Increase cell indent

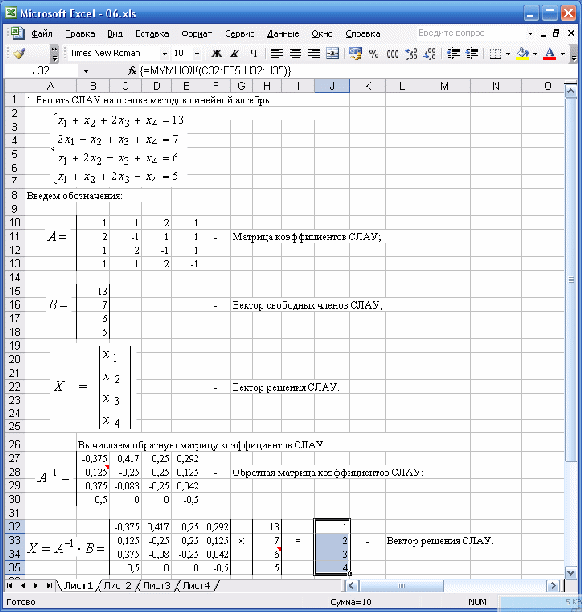[x=472, y=54]
